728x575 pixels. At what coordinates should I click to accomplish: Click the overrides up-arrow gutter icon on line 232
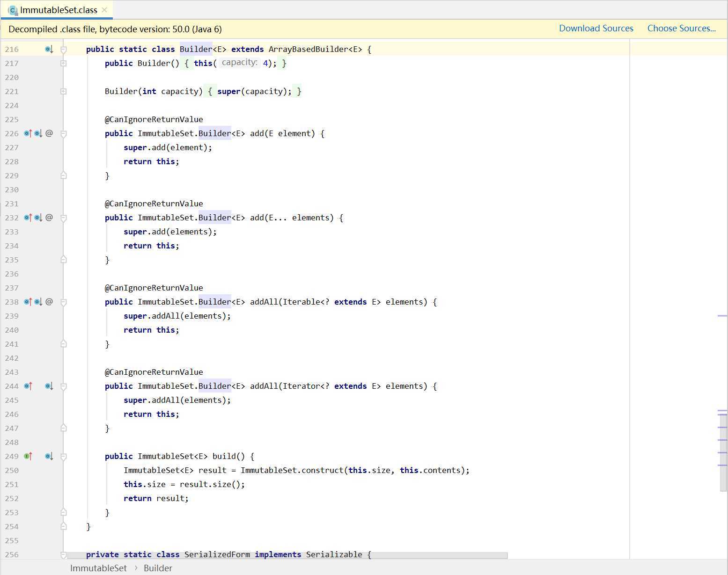coord(28,218)
